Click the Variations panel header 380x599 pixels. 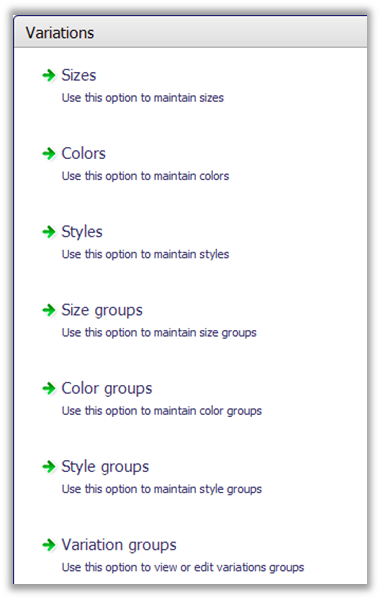coord(190,32)
